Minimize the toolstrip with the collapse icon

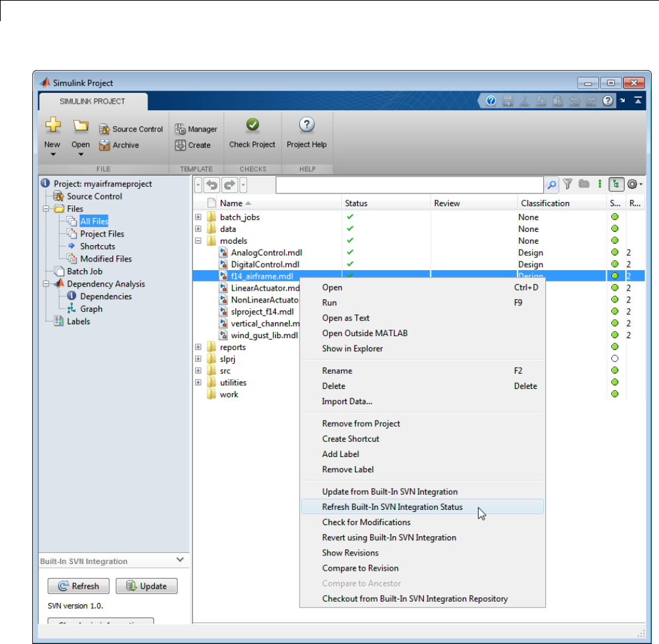click(638, 100)
